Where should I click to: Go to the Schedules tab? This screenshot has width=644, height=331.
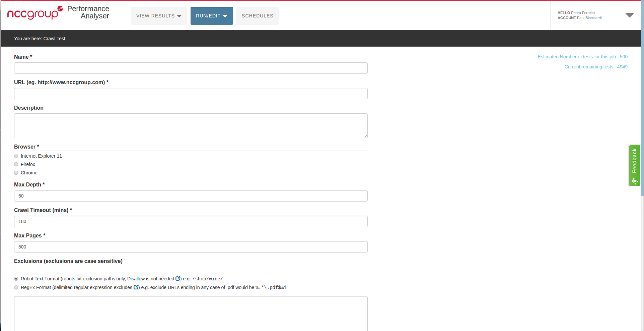tap(258, 16)
